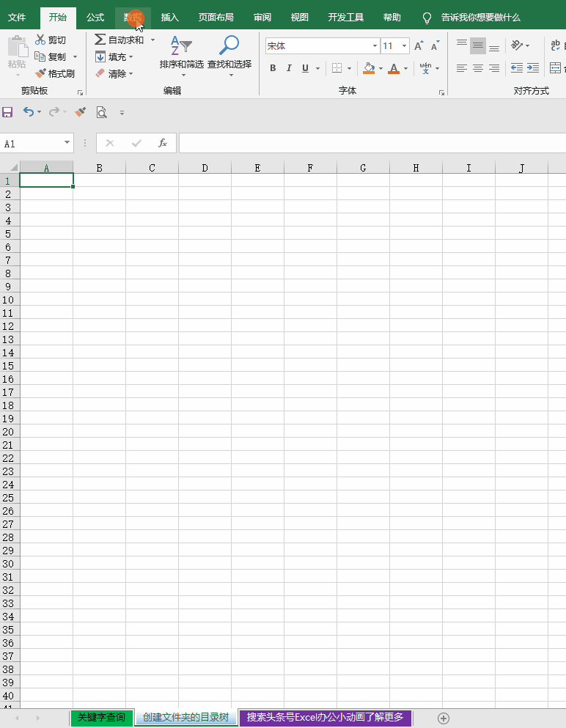Image resolution: width=566 pixels, height=728 pixels.
Task: Decrease font size with the smaller A icon
Action: pyautogui.click(x=435, y=45)
